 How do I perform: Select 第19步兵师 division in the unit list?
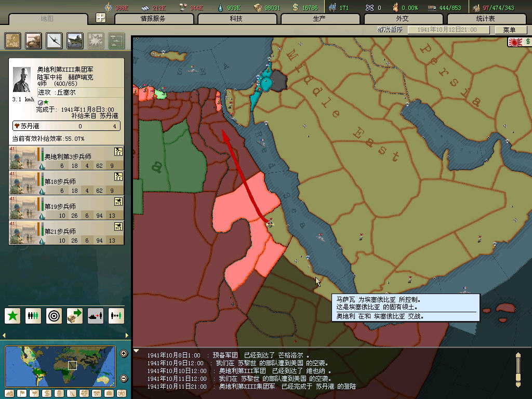66,207
